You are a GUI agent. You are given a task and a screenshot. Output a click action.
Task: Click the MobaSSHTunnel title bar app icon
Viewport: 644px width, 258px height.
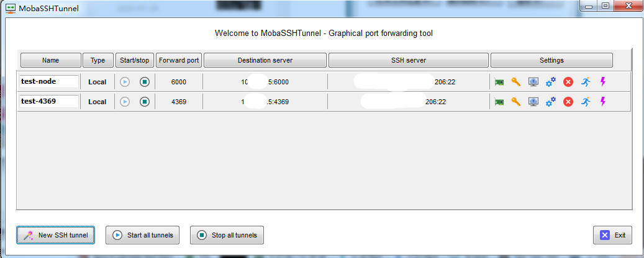point(11,8)
